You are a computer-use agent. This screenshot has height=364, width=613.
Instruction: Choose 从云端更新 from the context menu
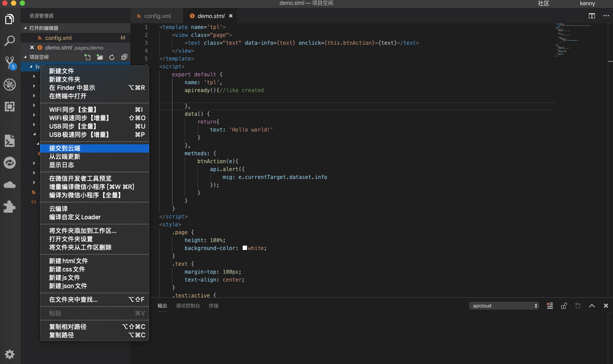[94, 157]
